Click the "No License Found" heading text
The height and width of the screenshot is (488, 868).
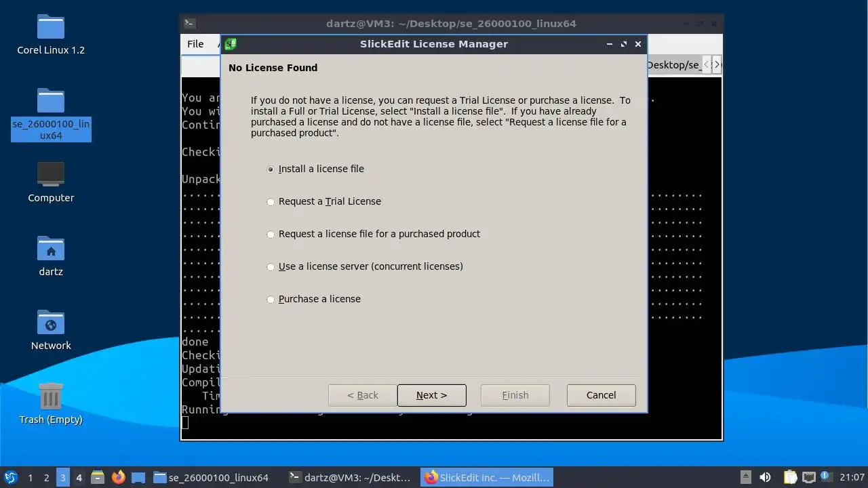tap(273, 68)
